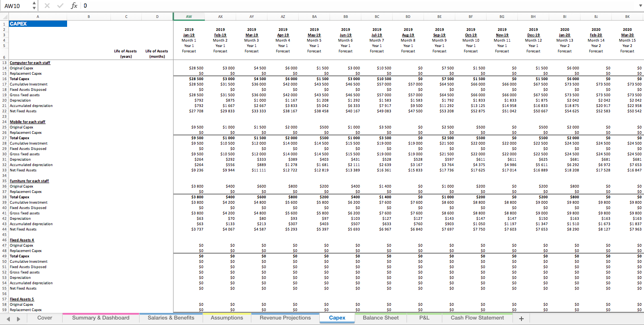Image resolution: width=644 pixels, height=325 pixels.
Task: Open the Cash Flow Statement tab
Action: (x=477, y=318)
